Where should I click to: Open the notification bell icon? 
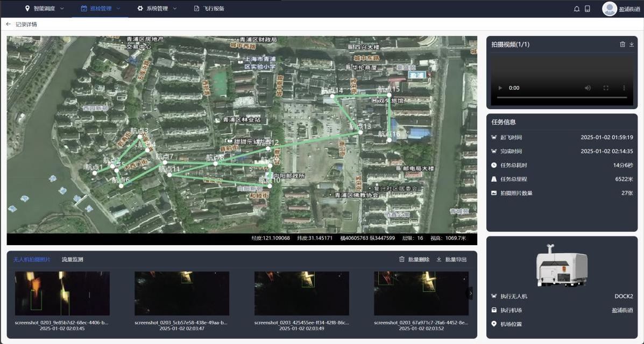click(x=577, y=9)
